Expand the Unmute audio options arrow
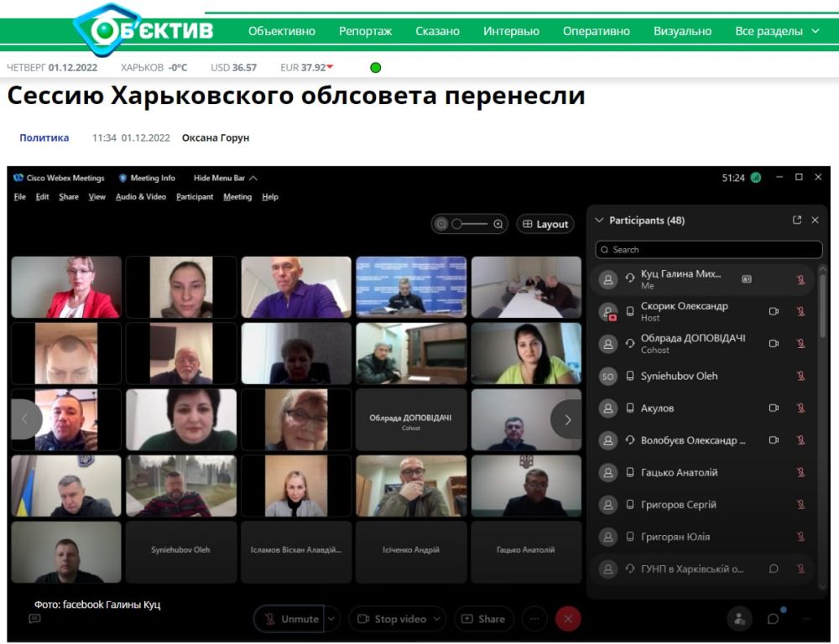This screenshot has height=644, width=839. tap(331, 619)
